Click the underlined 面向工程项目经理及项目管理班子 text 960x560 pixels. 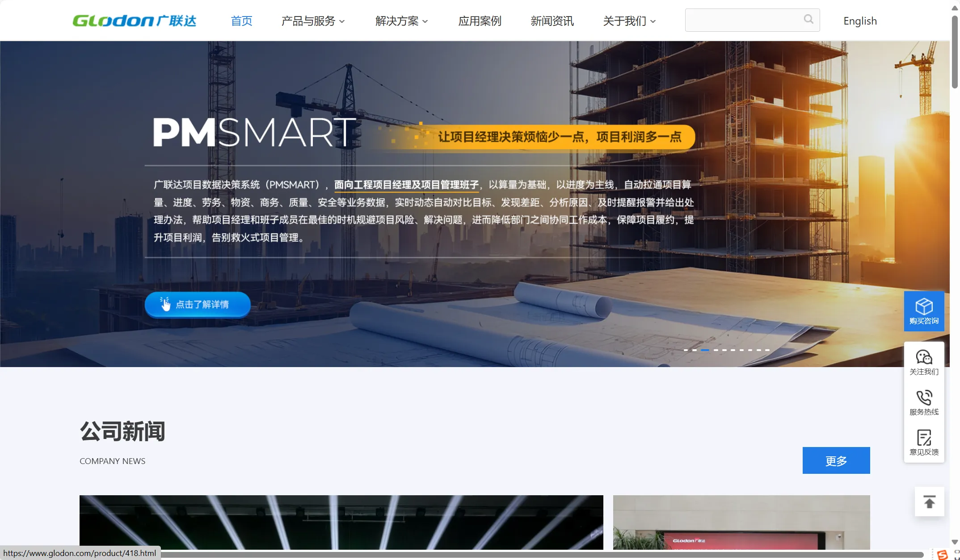[406, 185]
